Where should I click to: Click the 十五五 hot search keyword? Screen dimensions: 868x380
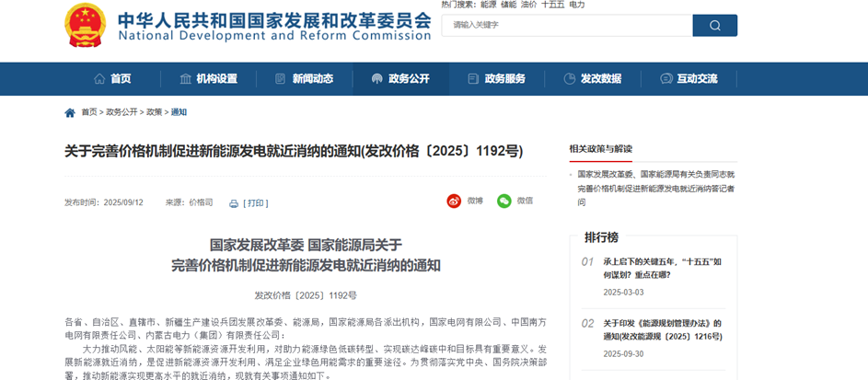tap(553, 5)
